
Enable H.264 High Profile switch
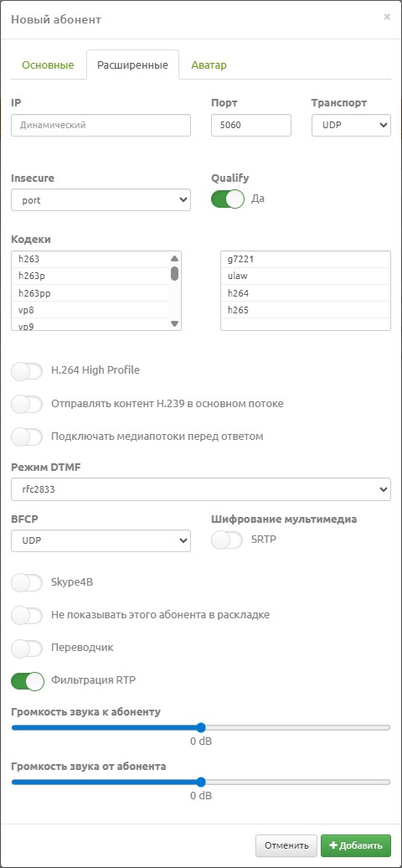(x=27, y=371)
